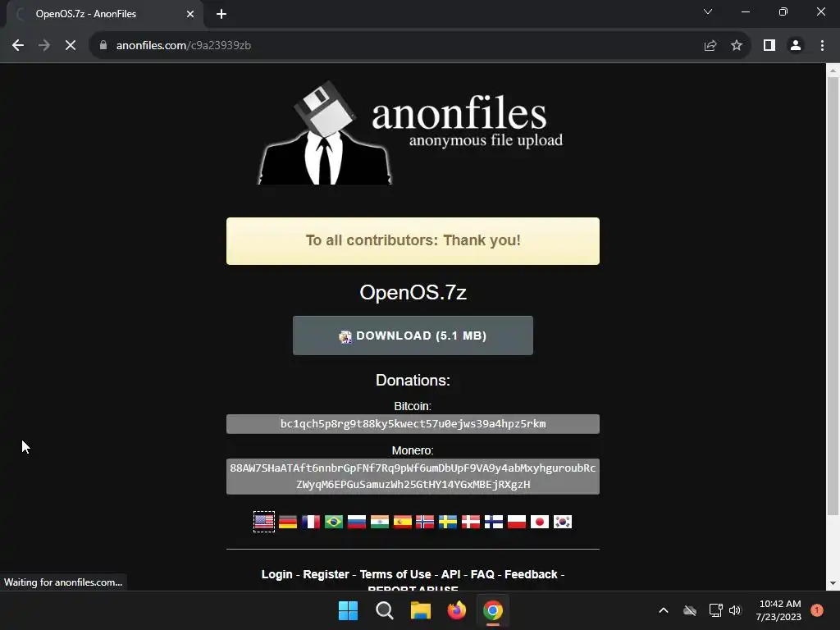840x630 pixels.
Task: Open a new browser tab
Action: tap(221, 14)
